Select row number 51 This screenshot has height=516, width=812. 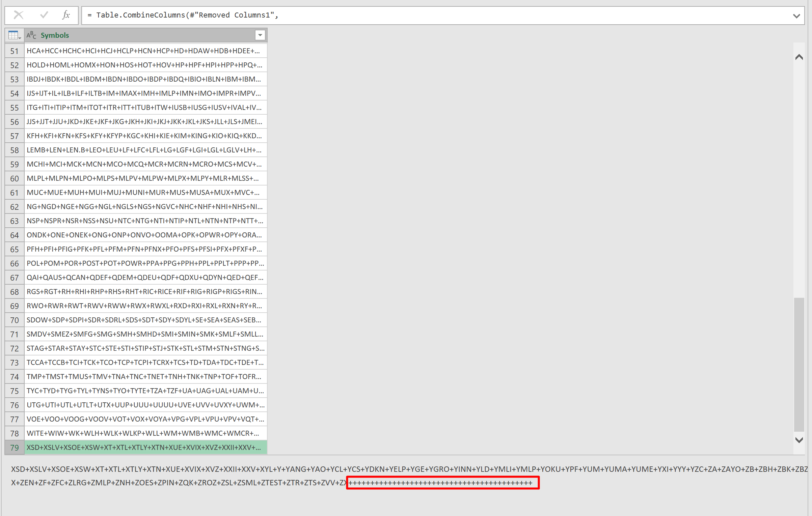(x=15, y=51)
